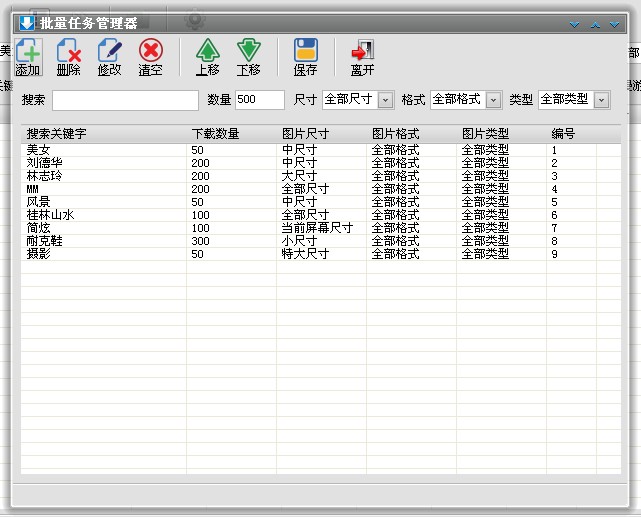Select the 美女 task row
The image size is (641, 517).
click(x=321, y=150)
